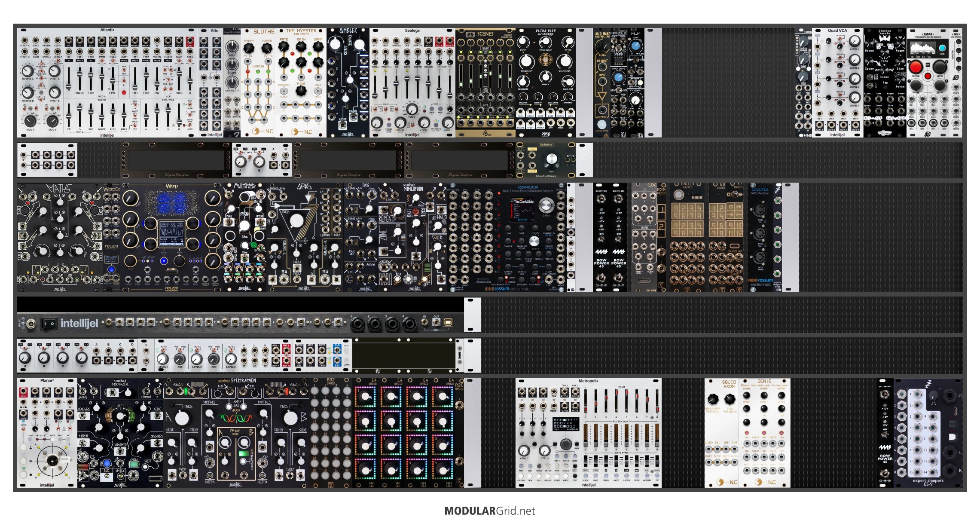Click the Ultra-Kick FREQUENCY knob

tap(527, 61)
